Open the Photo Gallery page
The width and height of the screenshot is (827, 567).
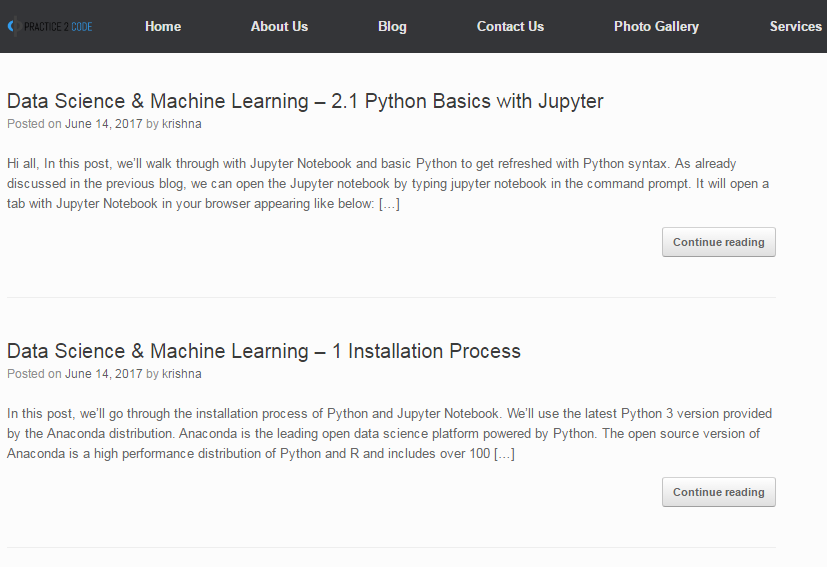(656, 26)
